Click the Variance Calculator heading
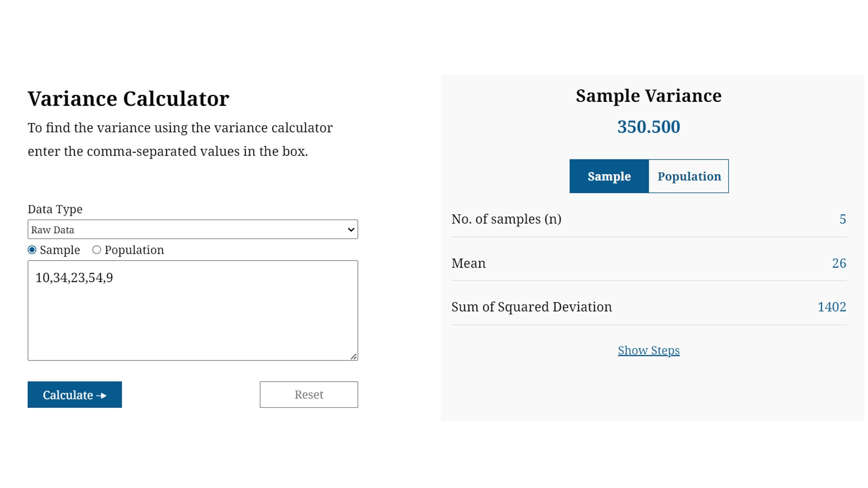Screen dimensions: 868x488 (x=128, y=99)
